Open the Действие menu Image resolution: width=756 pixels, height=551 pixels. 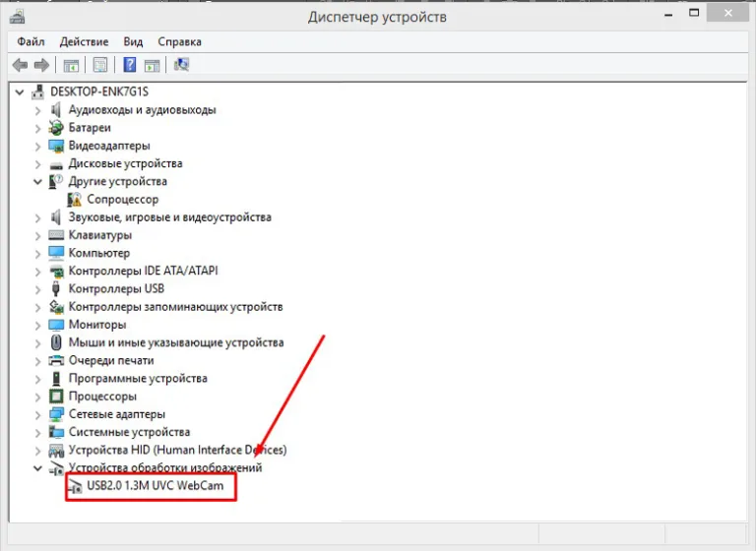click(x=84, y=42)
